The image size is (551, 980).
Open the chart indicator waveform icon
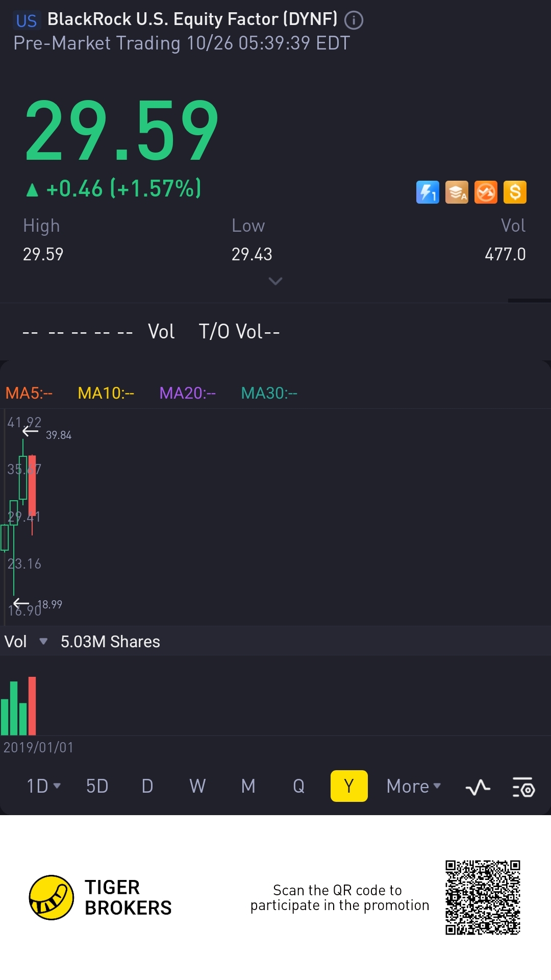[478, 788]
